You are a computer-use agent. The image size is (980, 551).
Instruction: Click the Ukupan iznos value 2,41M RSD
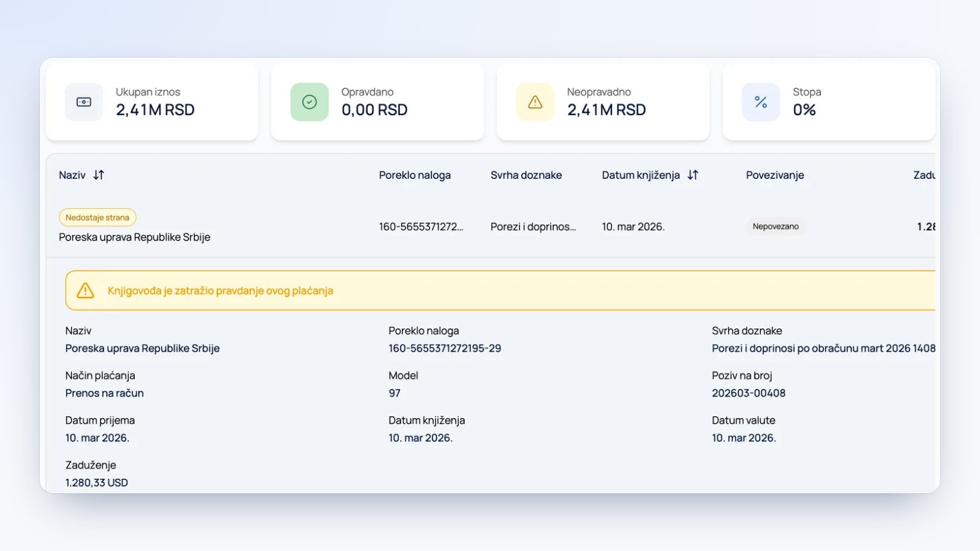tap(155, 110)
